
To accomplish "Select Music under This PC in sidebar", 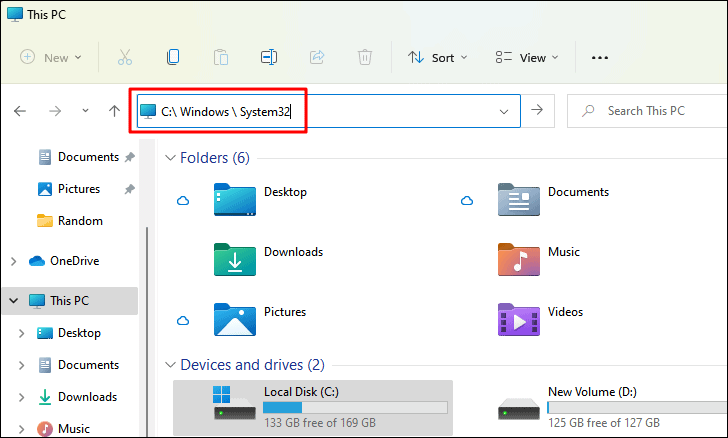I will pyautogui.click(x=64, y=428).
